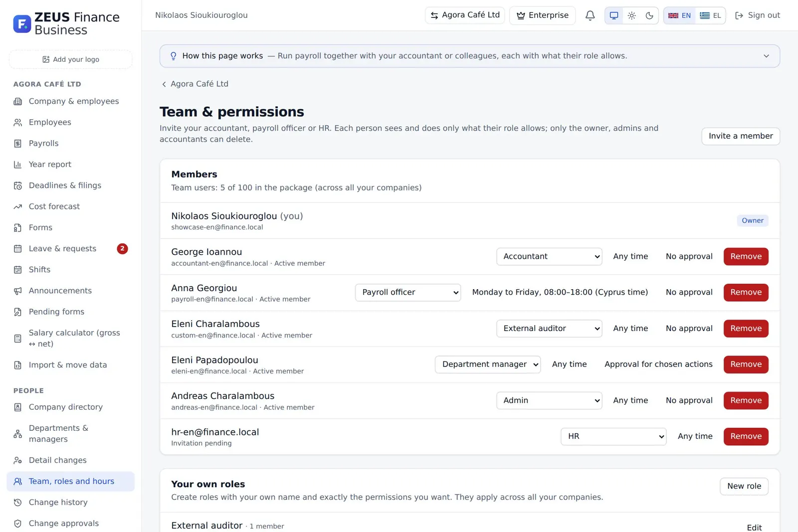Screen dimensions: 798x532
Task: Remove Eleni Charalambous from team
Action: [746, 328]
